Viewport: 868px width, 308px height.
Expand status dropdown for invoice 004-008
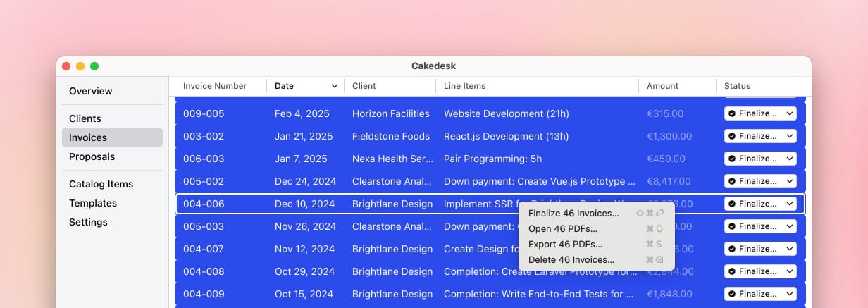[790, 271]
